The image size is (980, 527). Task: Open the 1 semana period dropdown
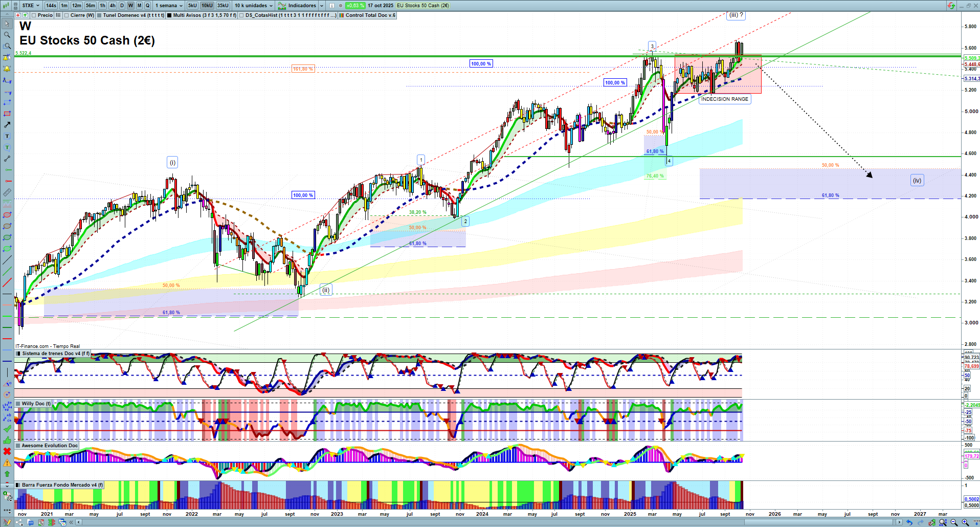(169, 6)
